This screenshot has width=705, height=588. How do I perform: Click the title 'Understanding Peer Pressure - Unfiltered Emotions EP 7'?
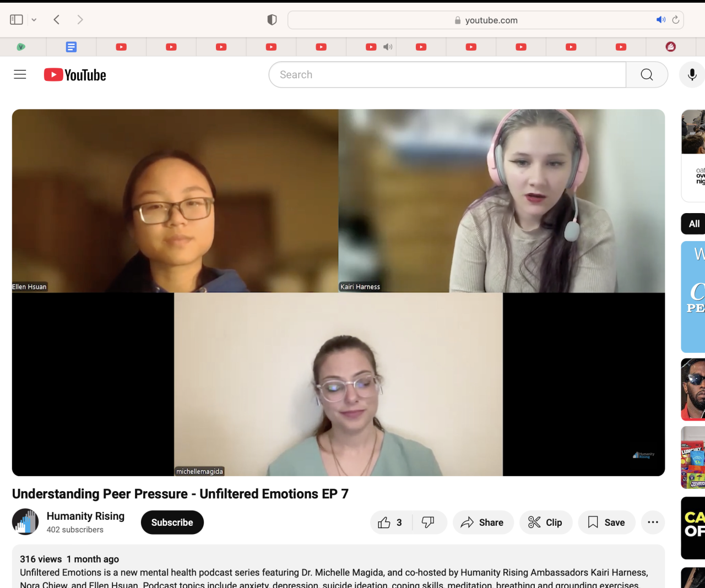[x=180, y=494]
